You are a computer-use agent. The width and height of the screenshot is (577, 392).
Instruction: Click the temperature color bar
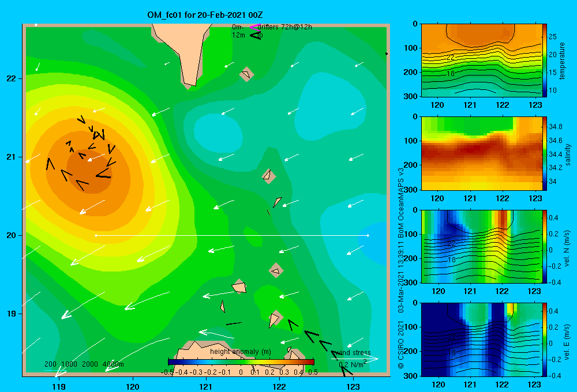544,61
